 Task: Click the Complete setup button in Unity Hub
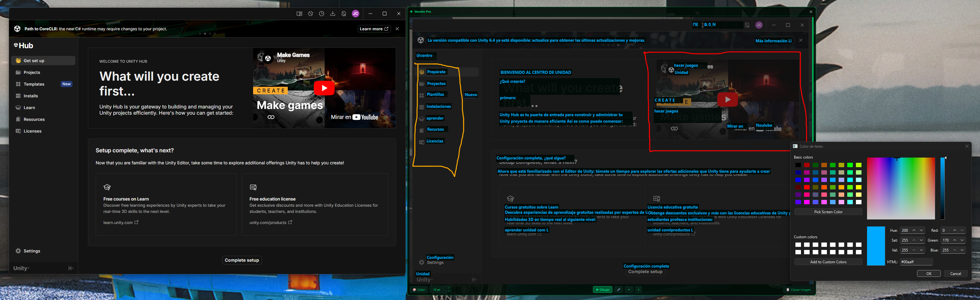tap(242, 260)
